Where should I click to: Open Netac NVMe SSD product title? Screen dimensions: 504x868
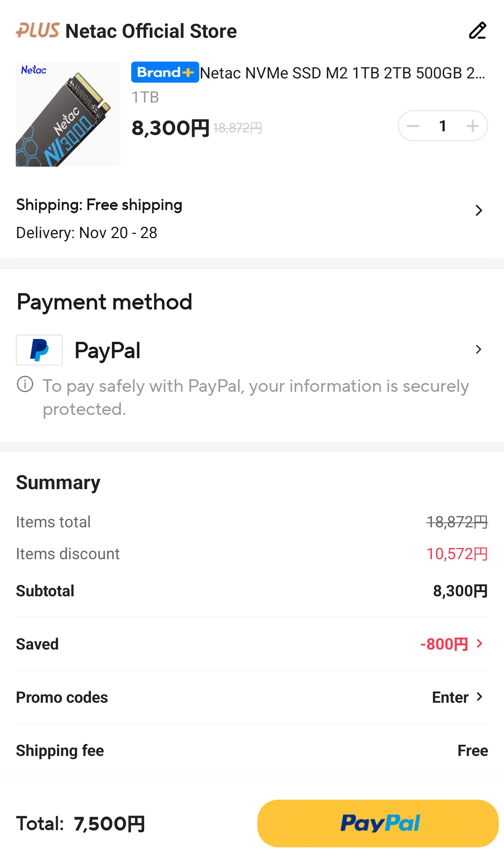click(342, 73)
